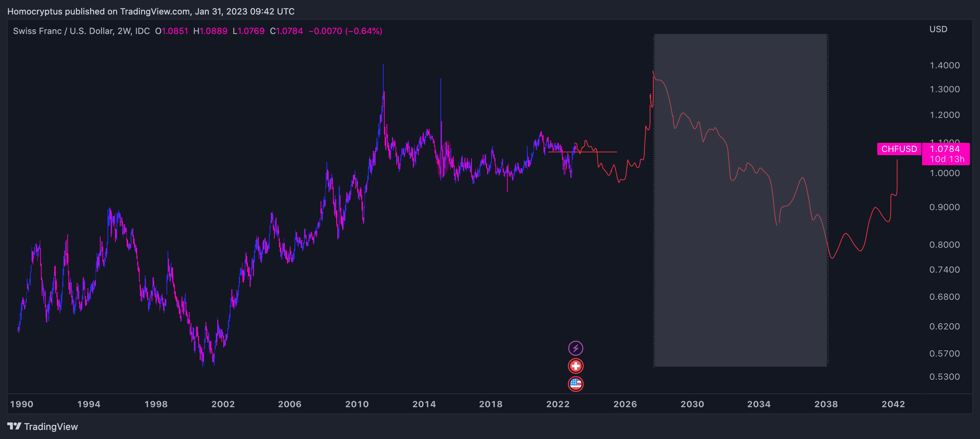The width and height of the screenshot is (980, 439).
Task: Click the CHFUSD price label tag
Action: (899, 149)
